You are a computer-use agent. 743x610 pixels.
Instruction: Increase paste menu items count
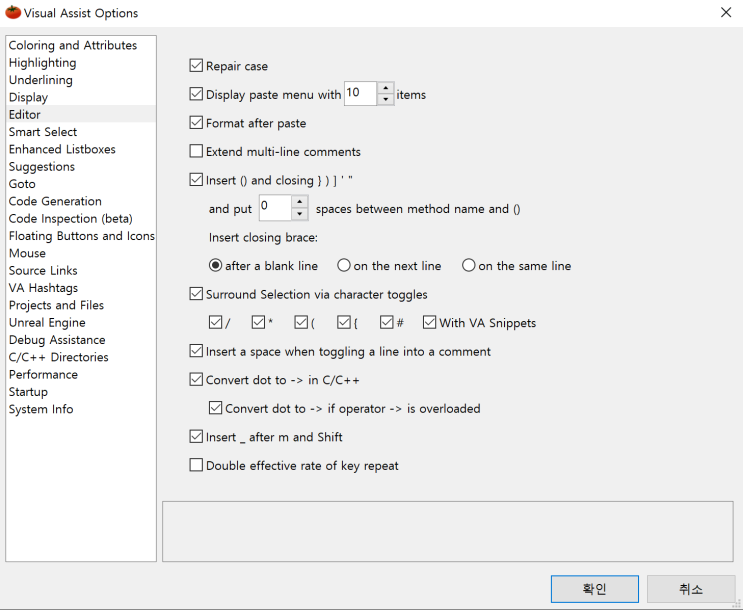(386, 89)
